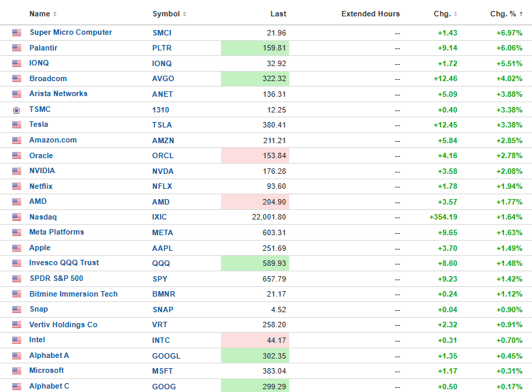Open the Broadcom stock link

click(x=48, y=78)
